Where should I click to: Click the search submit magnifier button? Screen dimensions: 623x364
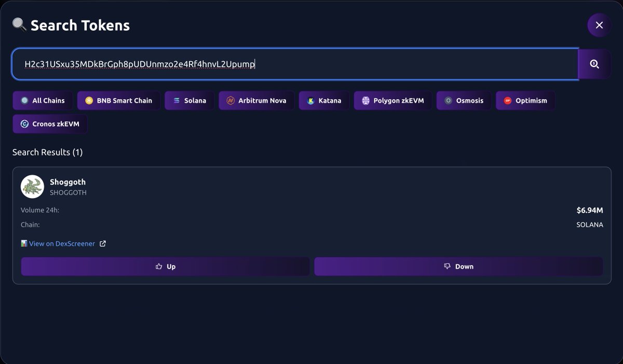pyautogui.click(x=594, y=64)
